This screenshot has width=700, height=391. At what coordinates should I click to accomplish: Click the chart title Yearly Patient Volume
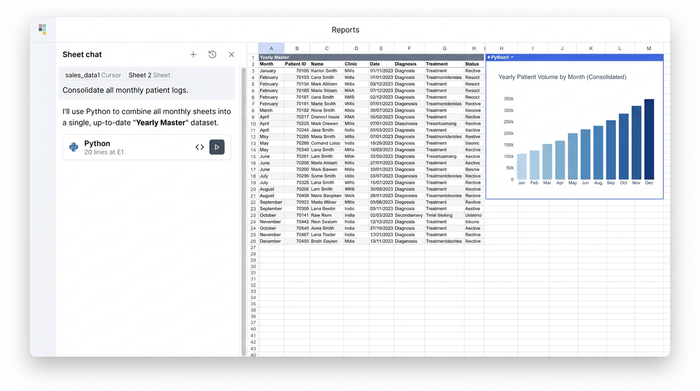tap(562, 77)
